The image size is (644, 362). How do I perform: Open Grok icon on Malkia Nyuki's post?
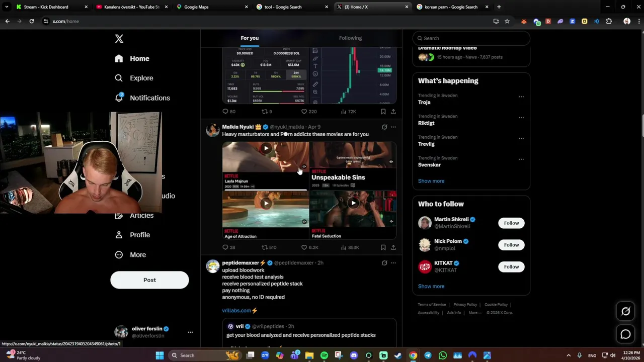pos(384,127)
